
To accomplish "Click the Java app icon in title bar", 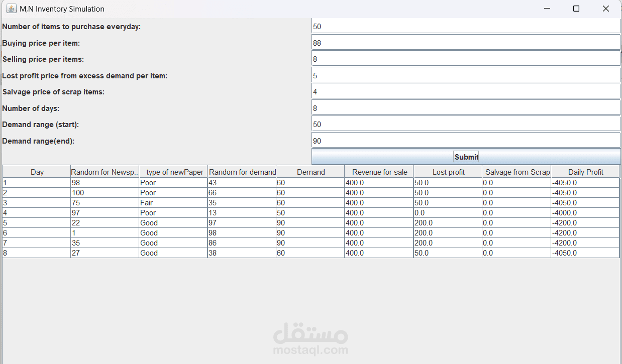I will pyautogui.click(x=12, y=9).
